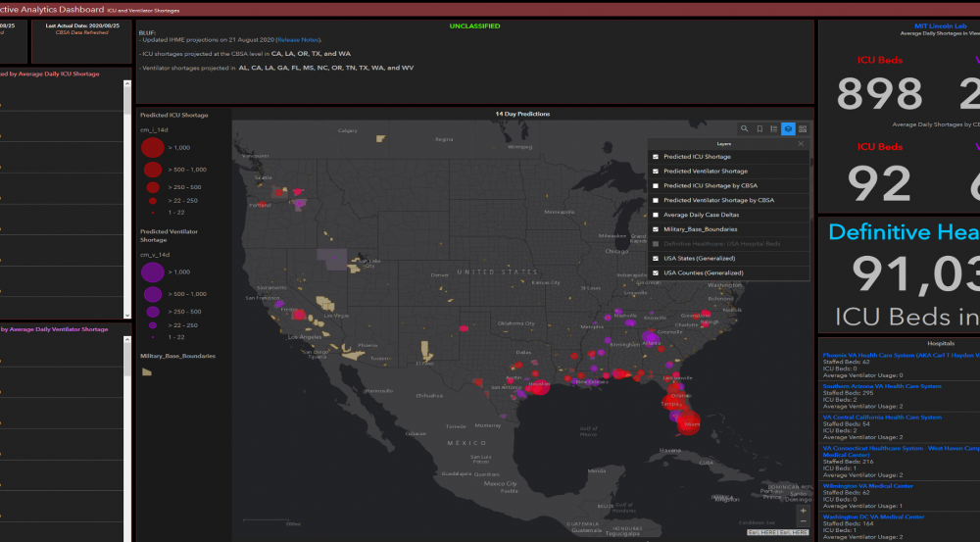Click purple ventilator legend circle > 250 - 500

(x=153, y=312)
